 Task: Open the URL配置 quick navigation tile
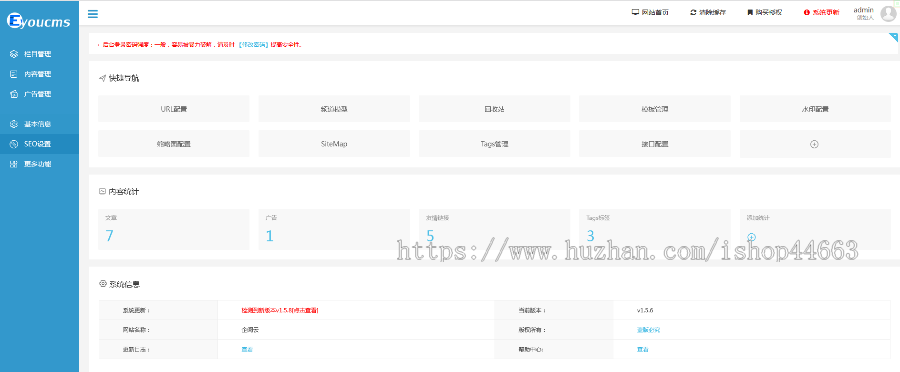point(173,108)
